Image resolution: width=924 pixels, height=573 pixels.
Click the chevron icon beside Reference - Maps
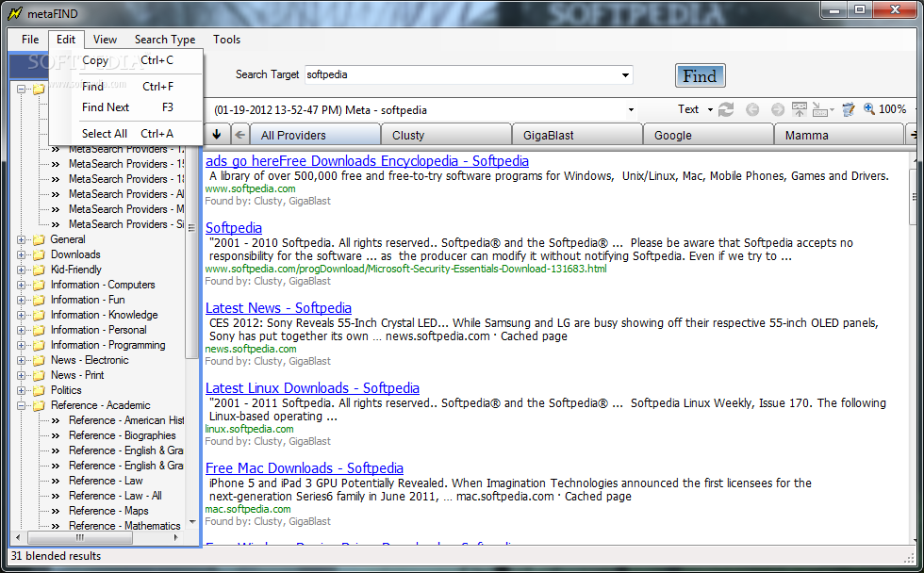pyautogui.click(x=56, y=511)
